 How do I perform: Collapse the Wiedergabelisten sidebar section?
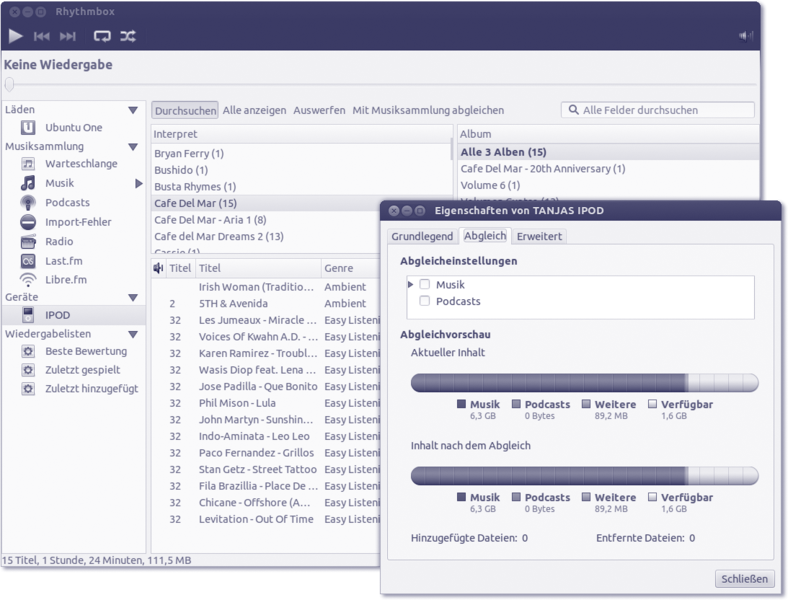pyautogui.click(x=133, y=334)
